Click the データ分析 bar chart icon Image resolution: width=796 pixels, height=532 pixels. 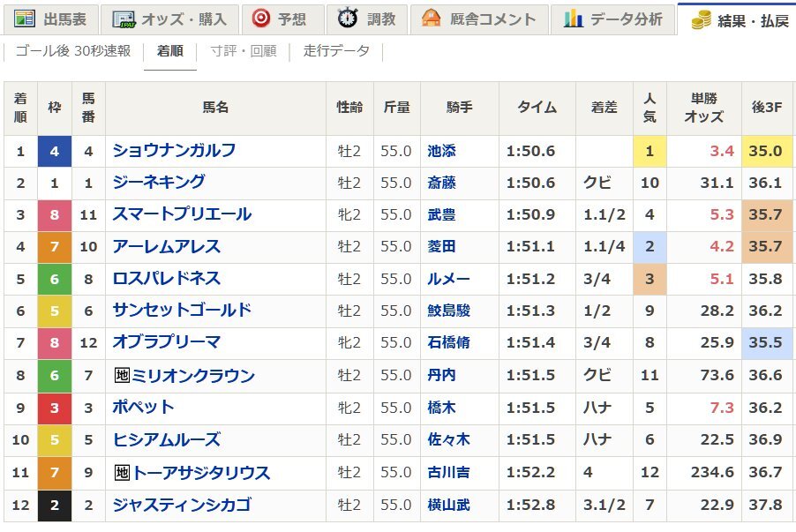(x=574, y=19)
